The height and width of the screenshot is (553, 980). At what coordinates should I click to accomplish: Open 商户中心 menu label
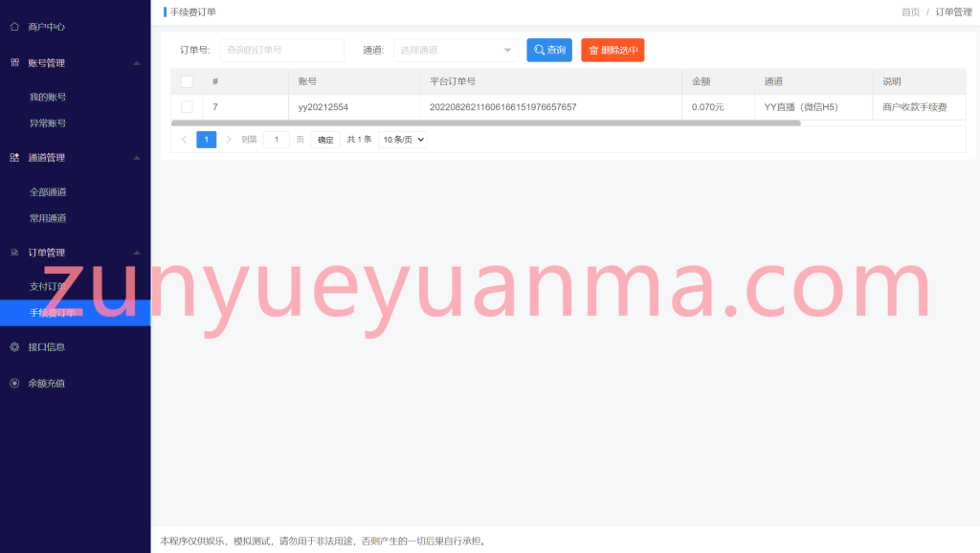pyautogui.click(x=46, y=27)
